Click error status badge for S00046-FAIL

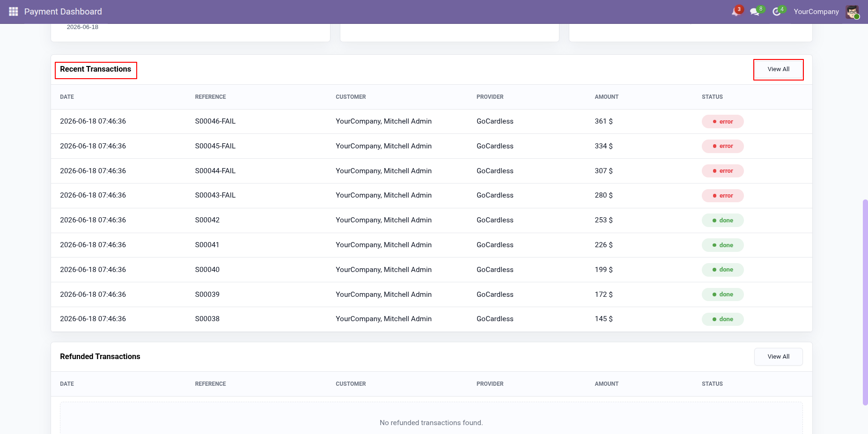click(722, 122)
